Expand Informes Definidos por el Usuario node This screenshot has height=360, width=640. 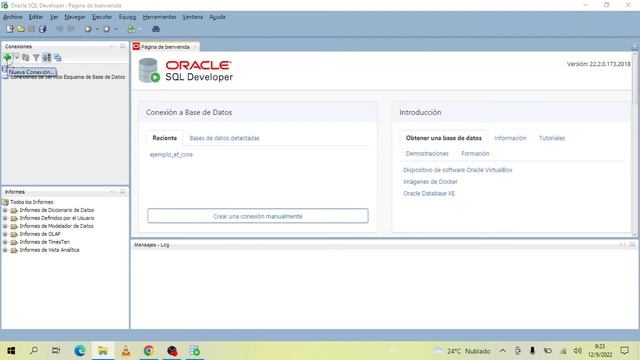tap(5, 218)
